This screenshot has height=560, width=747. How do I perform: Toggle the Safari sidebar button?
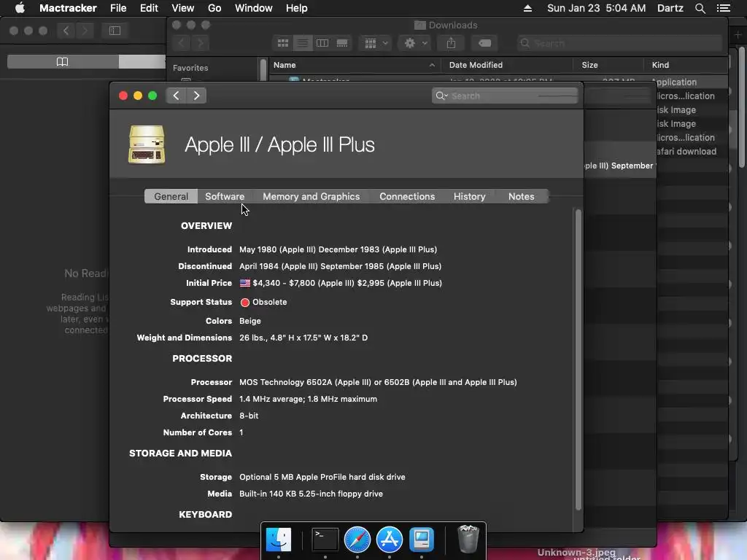click(x=115, y=31)
